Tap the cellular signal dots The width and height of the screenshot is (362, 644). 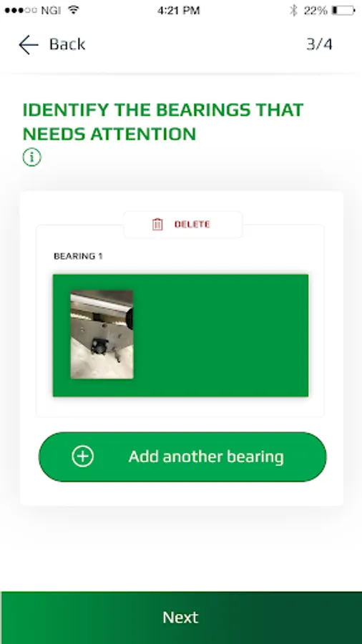pyautogui.click(x=21, y=10)
